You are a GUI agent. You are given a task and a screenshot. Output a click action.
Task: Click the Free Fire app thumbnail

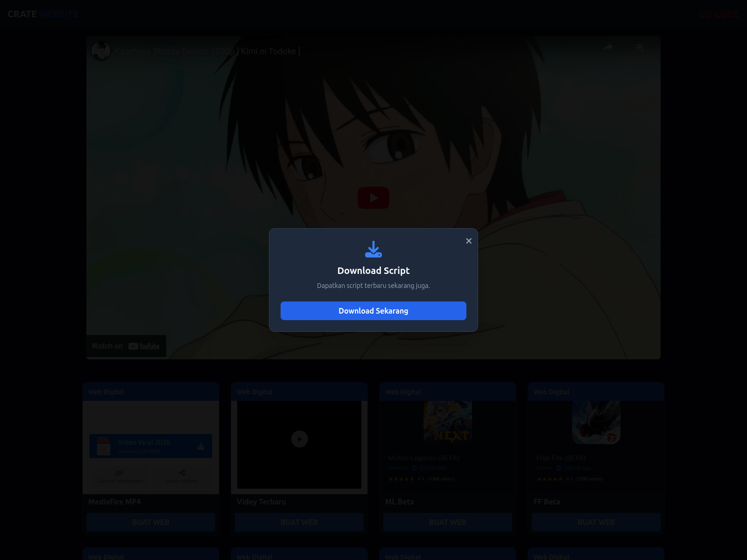coord(596,422)
